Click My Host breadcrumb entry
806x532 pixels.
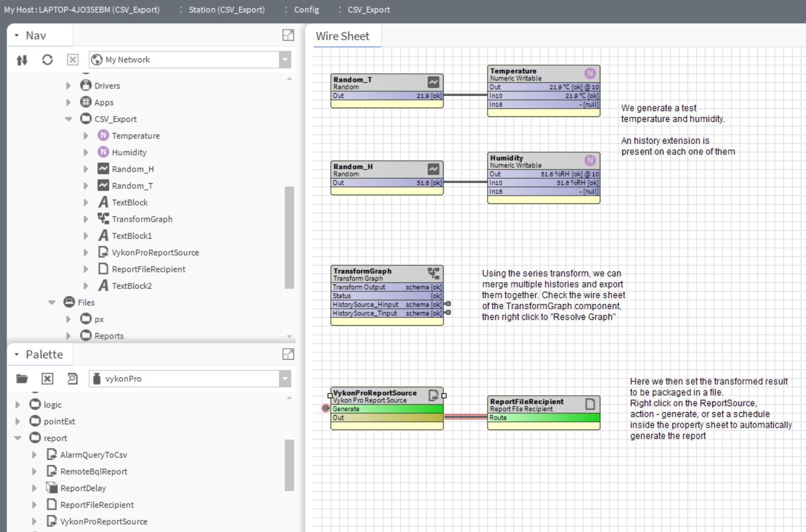coord(82,10)
